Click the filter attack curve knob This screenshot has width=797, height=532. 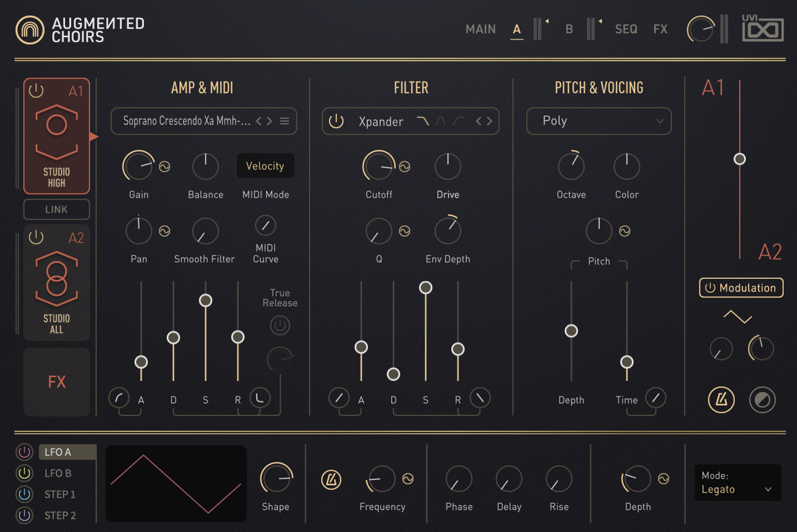pos(339,398)
